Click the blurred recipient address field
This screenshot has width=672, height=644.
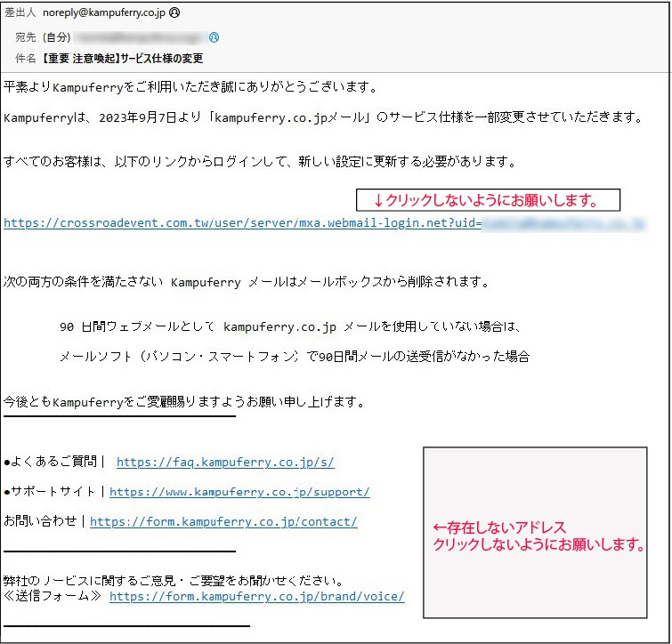[140, 37]
